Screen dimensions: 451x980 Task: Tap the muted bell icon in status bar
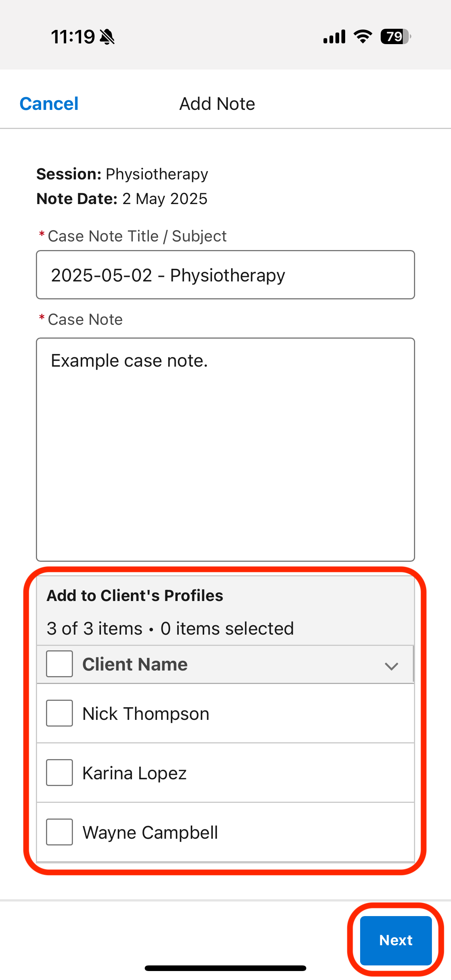(x=107, y=37)
